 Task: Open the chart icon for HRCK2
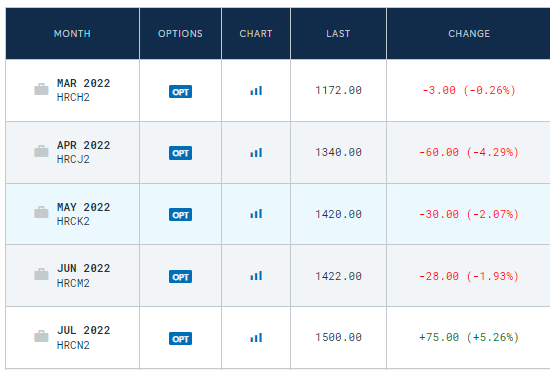point(256,214)
